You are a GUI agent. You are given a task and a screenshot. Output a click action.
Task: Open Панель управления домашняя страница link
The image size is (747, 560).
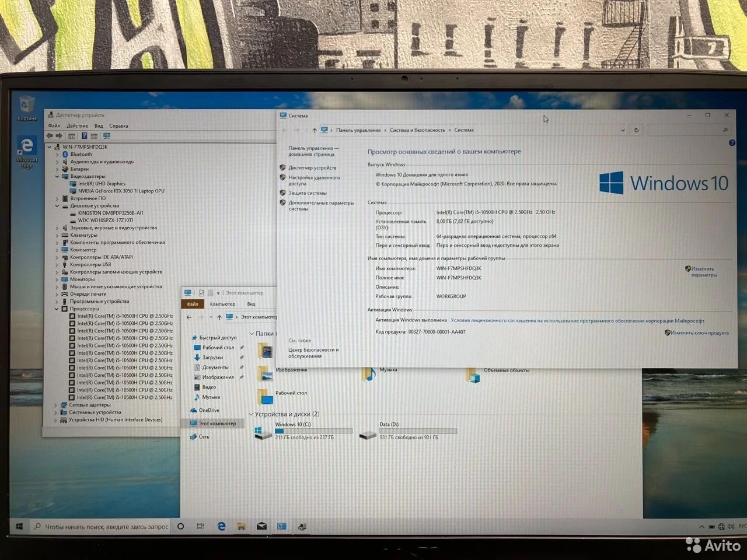(313, 151)
